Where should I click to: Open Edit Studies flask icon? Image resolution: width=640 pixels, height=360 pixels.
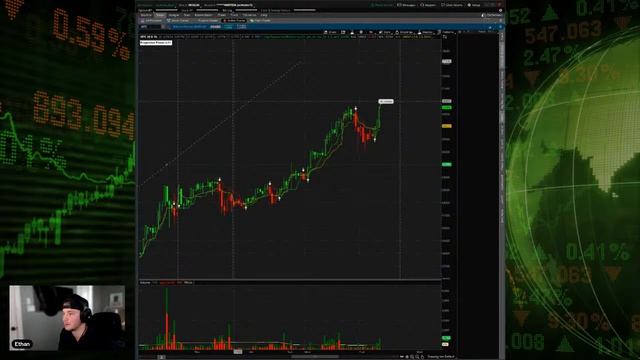click(x=352, y=32)
